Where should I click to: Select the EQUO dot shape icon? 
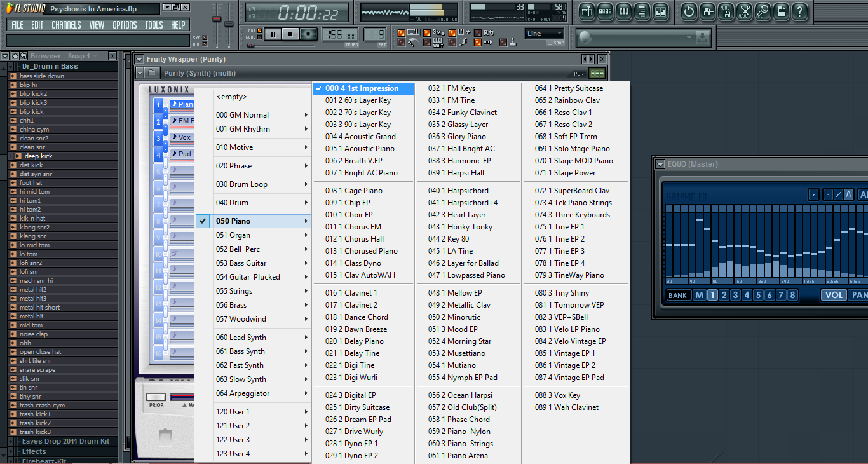click(x=827, y=194)
